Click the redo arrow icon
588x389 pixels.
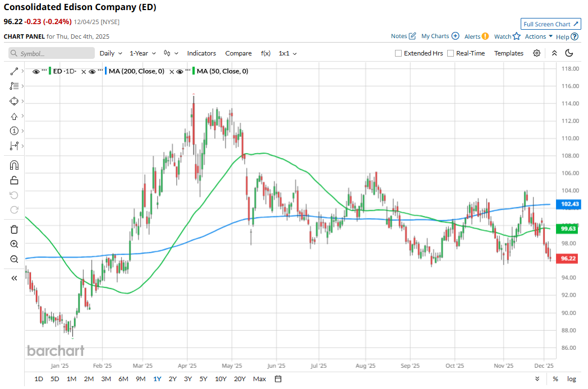click(x=14, y=210)
